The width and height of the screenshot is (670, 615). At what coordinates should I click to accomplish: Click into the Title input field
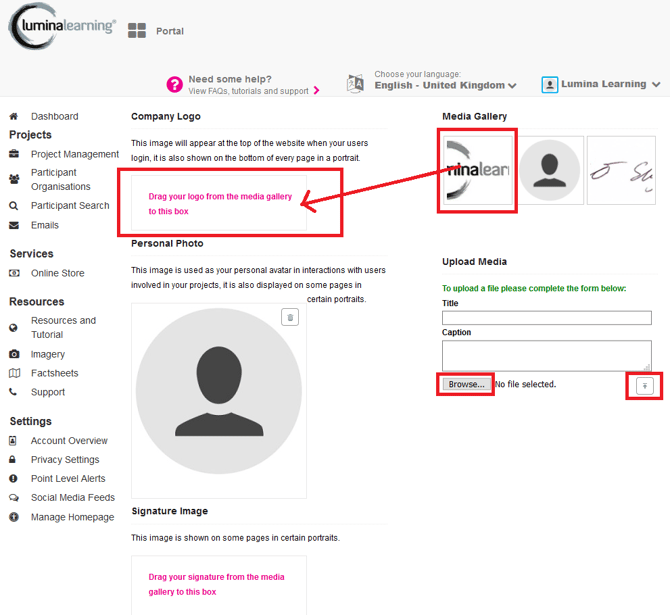point(546,318)
